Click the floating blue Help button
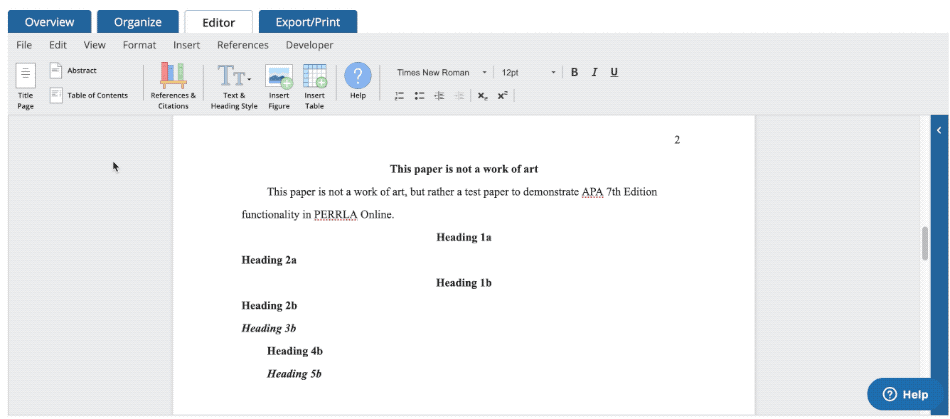Screen dimensions: 950x419 point(905,395)
